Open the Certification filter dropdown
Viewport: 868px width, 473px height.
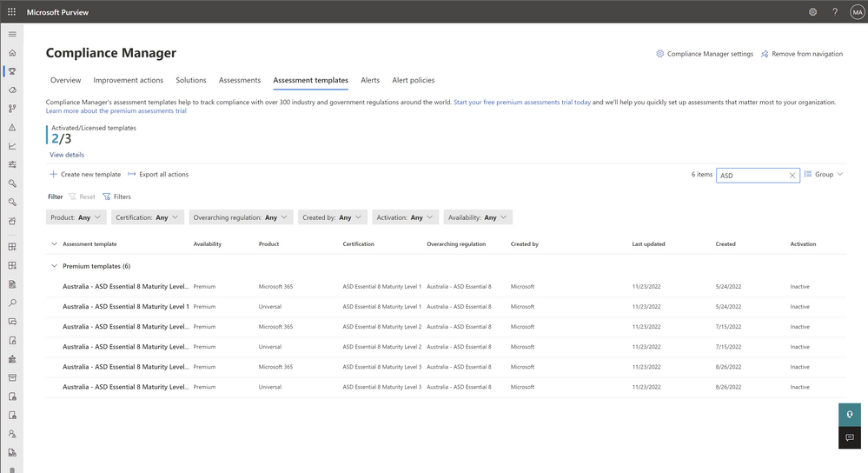[149, 217]
